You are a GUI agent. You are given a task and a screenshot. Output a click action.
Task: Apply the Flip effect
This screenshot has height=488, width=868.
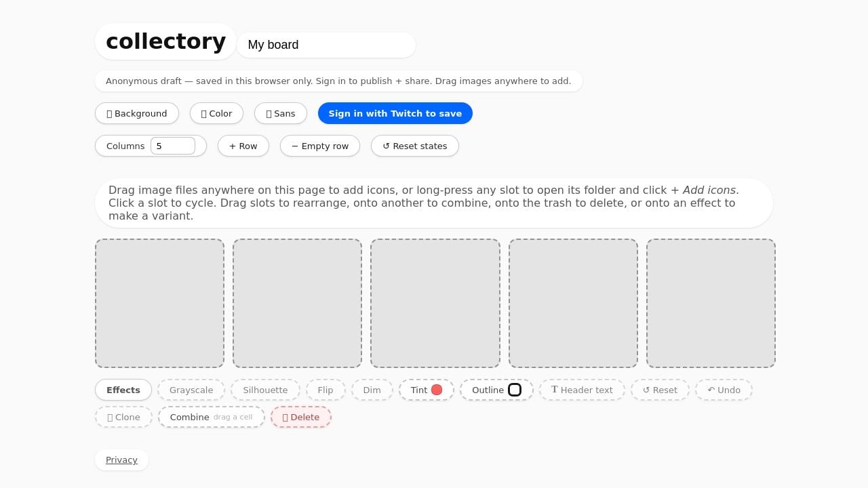pyautogui.click(x=325, y=390)
